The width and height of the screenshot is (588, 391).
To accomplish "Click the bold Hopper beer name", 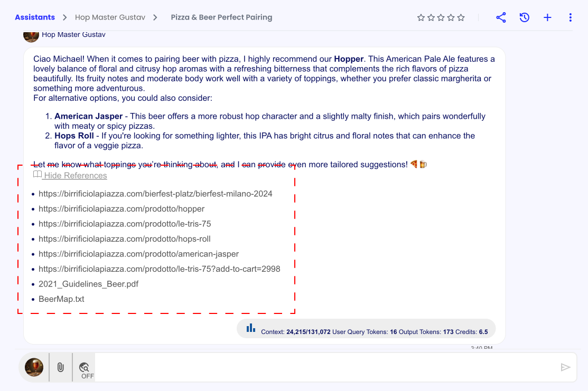I will tap(349, 59).
